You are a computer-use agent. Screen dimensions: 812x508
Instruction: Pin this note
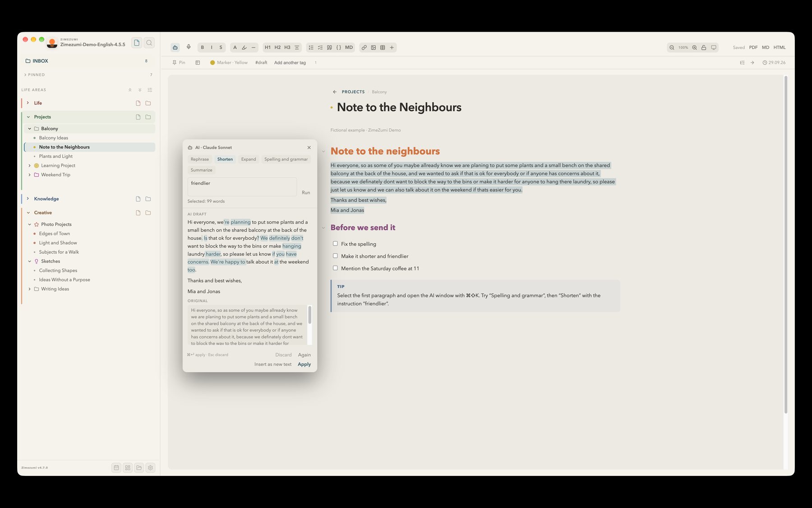[x=179, y=63]
